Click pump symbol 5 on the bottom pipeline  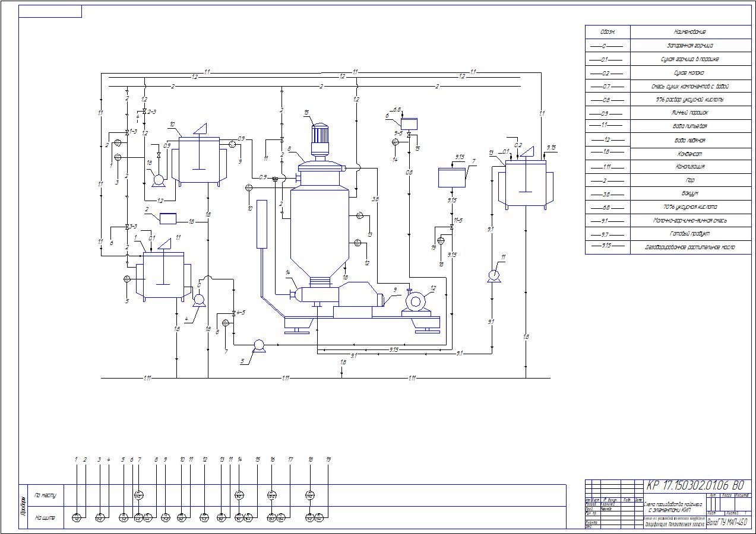tap(258, 345)
